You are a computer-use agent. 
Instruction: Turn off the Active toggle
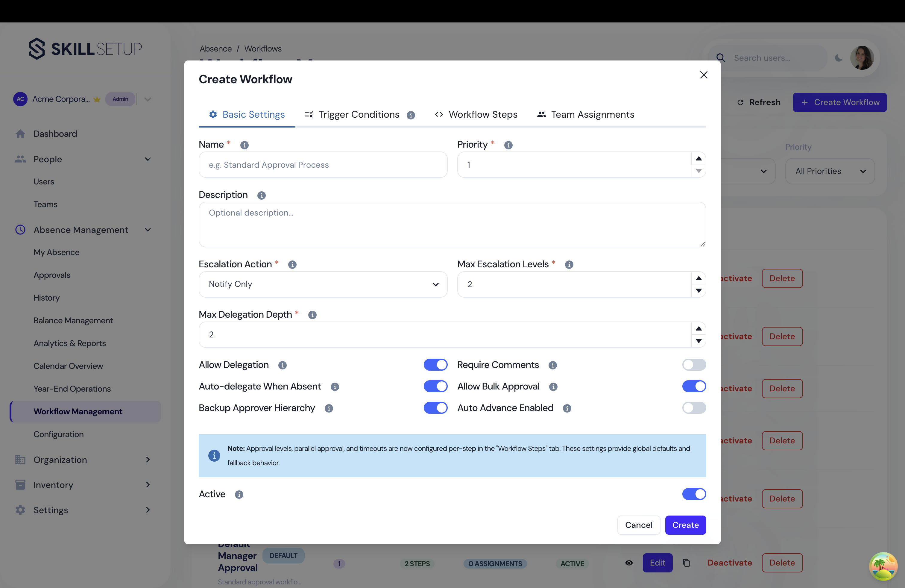[694, 494]
